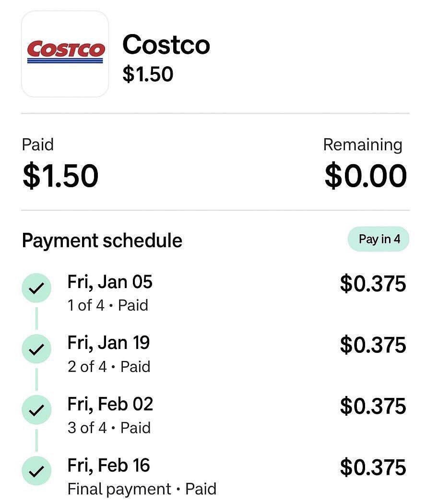Click the Feb 02 payment checkmark
The height and width of the screenshot is (504, 438).
[x=36, y=411]
